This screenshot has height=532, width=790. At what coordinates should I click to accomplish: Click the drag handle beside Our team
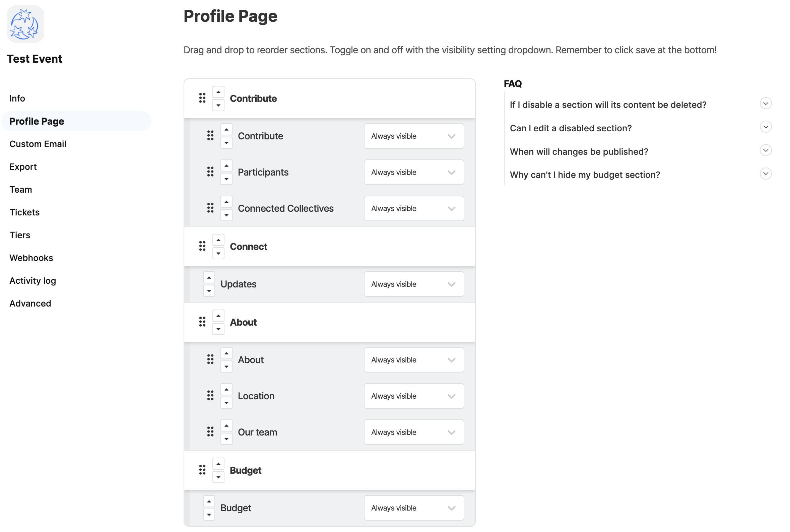pos(210,432)
